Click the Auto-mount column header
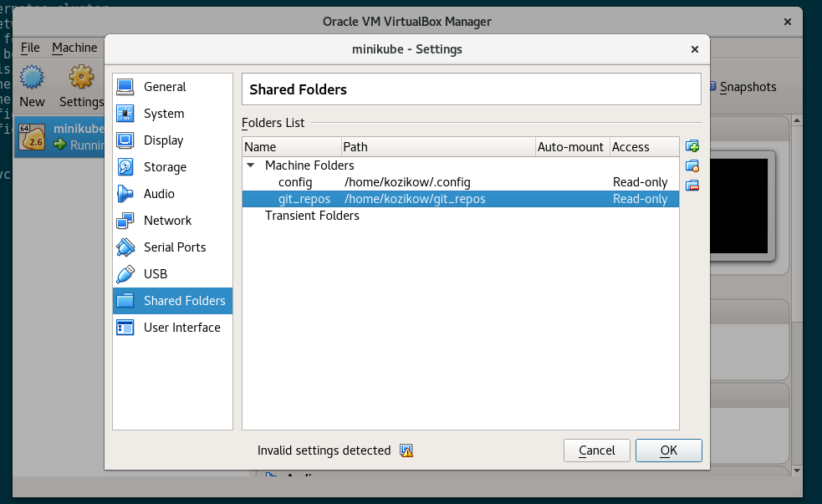 (x=570, y=147)
